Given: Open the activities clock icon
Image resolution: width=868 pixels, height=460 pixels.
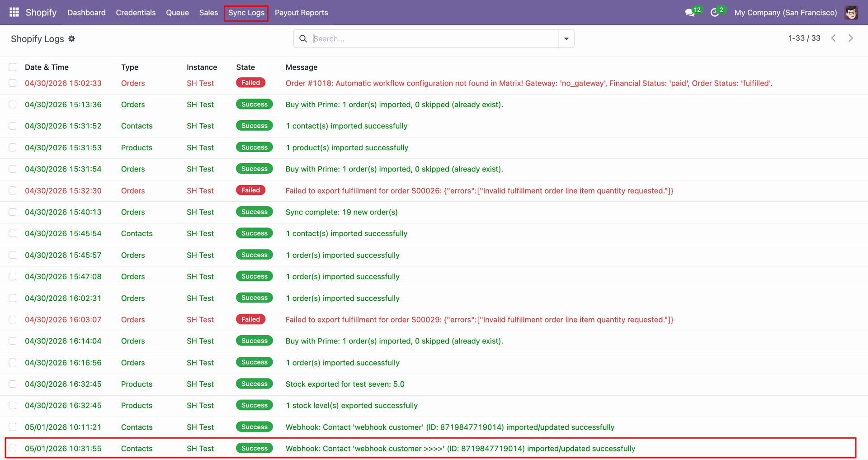Looking at the screenshot, I should [715, 12].
